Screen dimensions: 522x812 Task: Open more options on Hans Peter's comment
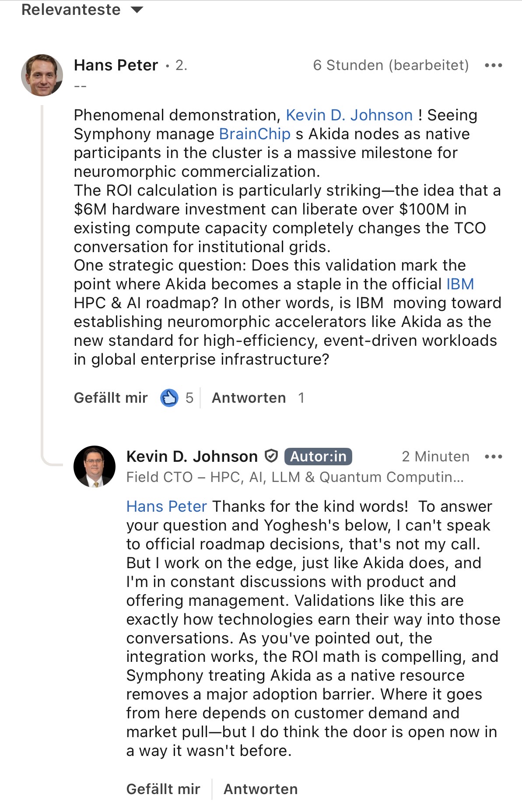point(493,66)
